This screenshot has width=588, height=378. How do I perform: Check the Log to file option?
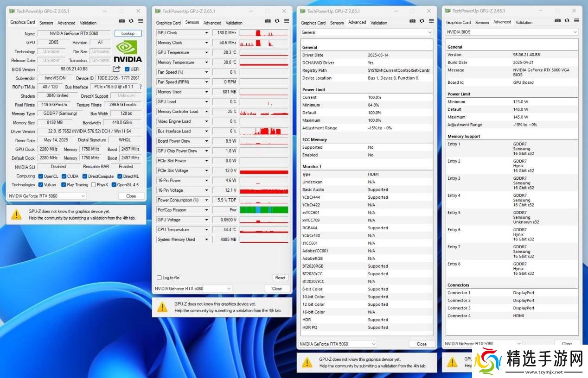(x=160, y=278)
